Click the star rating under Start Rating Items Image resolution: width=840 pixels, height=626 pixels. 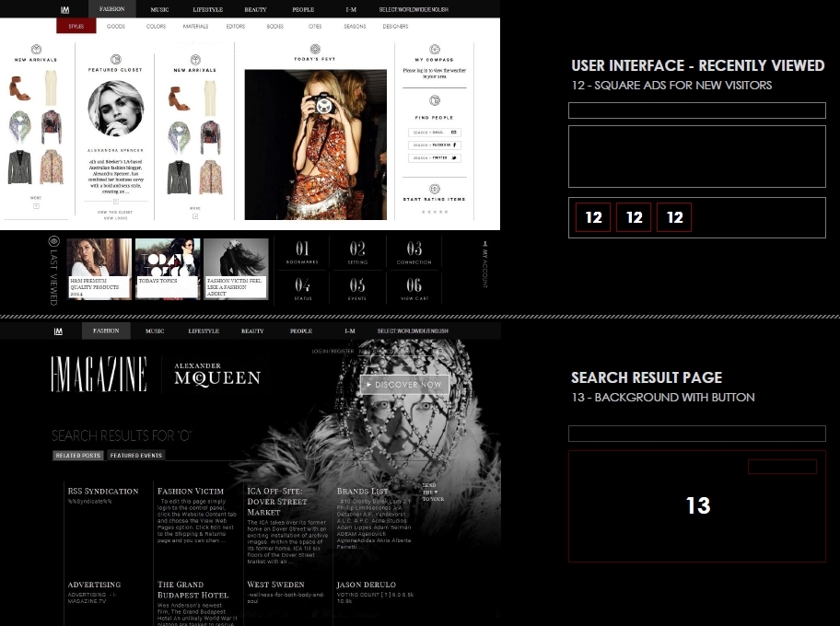click(x=435, y=212)
